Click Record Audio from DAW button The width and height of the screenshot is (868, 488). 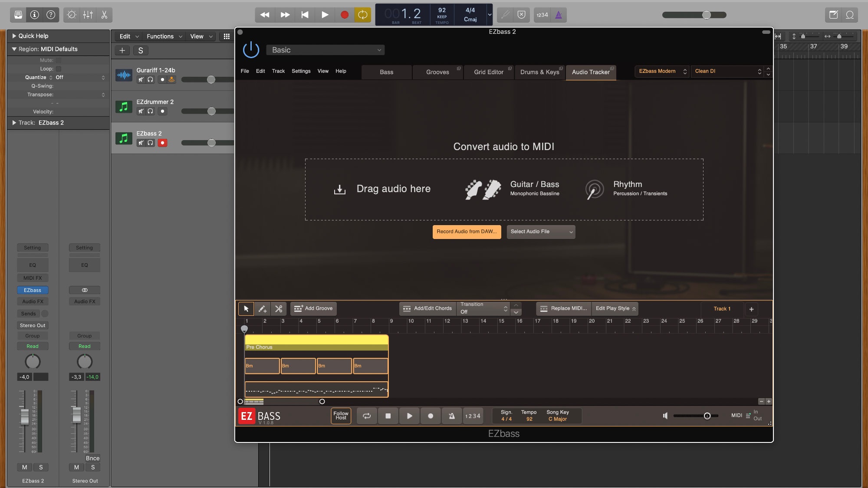tap(467, 232)
